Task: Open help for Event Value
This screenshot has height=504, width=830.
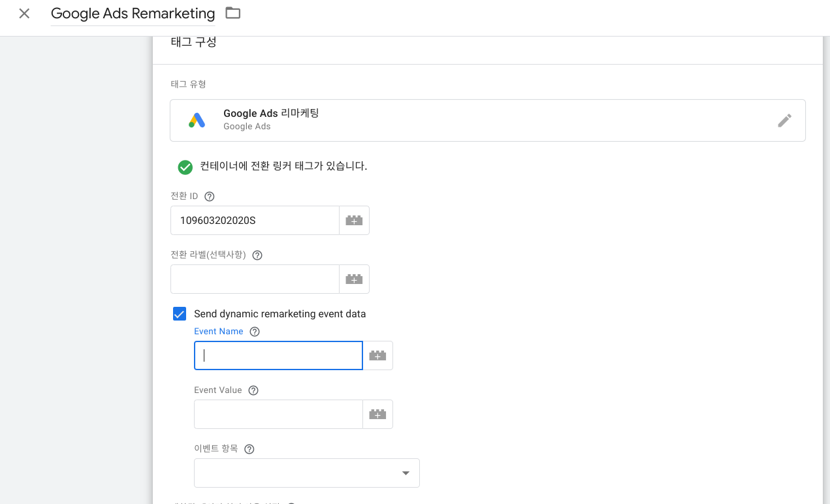Action: click(253, 390)
